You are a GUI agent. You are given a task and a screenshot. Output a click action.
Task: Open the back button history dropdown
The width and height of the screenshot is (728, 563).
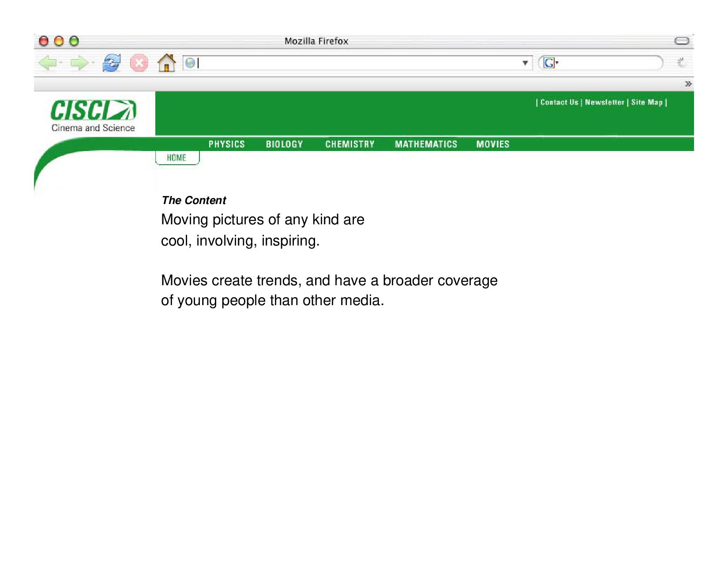[61, 63]
